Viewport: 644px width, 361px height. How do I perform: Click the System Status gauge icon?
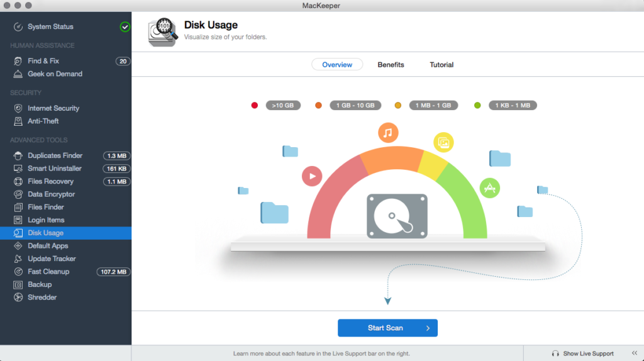click(x=18, y=26)
